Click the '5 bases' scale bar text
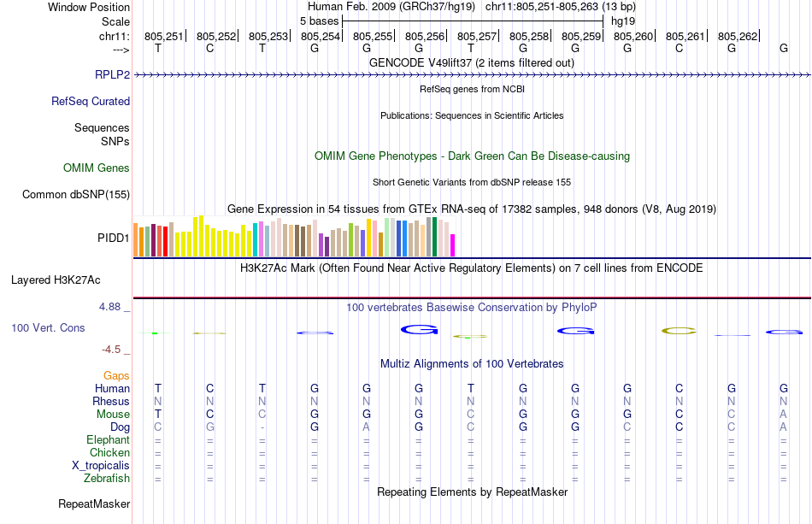The height and width of the screenshot is (524, 812). pos(319,21)
